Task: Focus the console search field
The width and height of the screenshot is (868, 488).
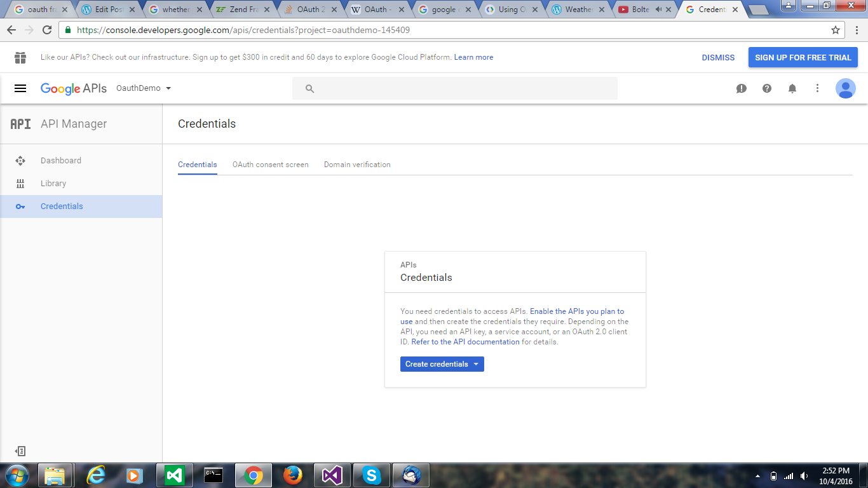Action: coord(455,88)
